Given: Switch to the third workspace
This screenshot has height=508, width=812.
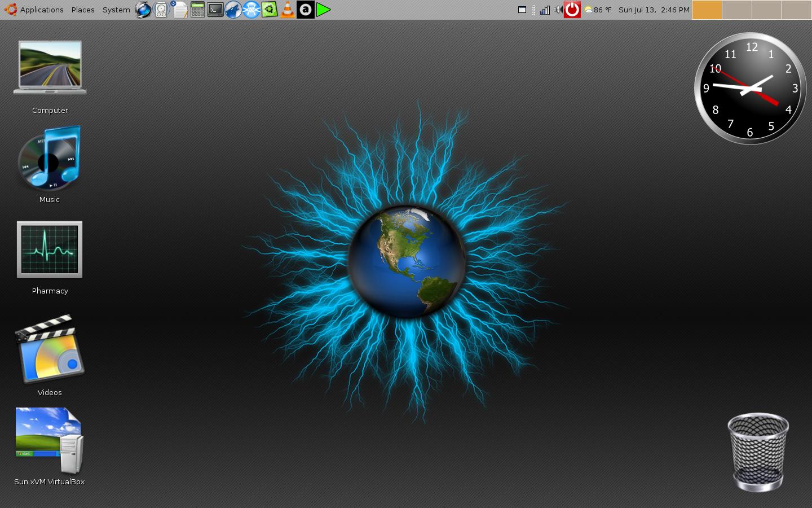Looking at the screenshot, I should 767,10.
